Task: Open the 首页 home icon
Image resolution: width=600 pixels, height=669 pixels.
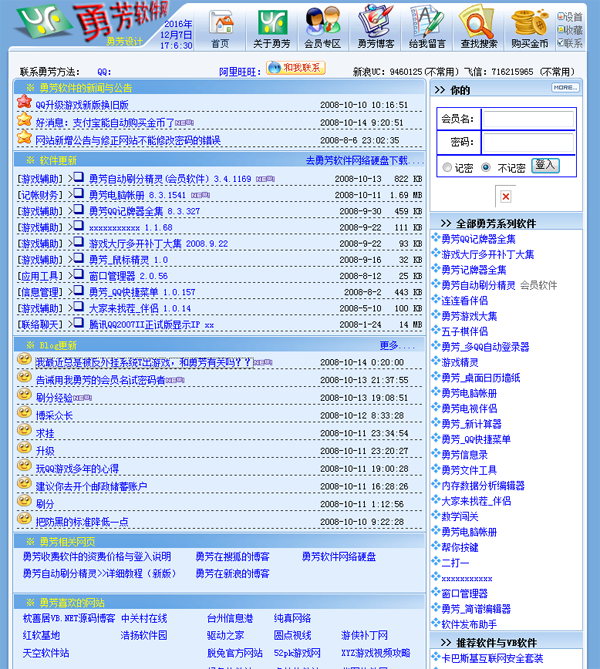Action: coord(221,28)
